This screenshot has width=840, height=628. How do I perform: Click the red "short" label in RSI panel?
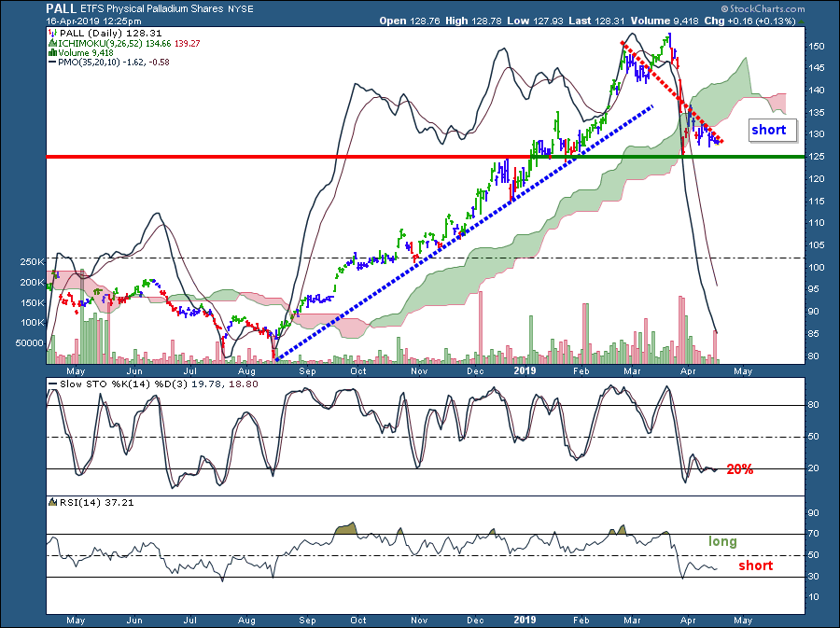tap(755, 565)
